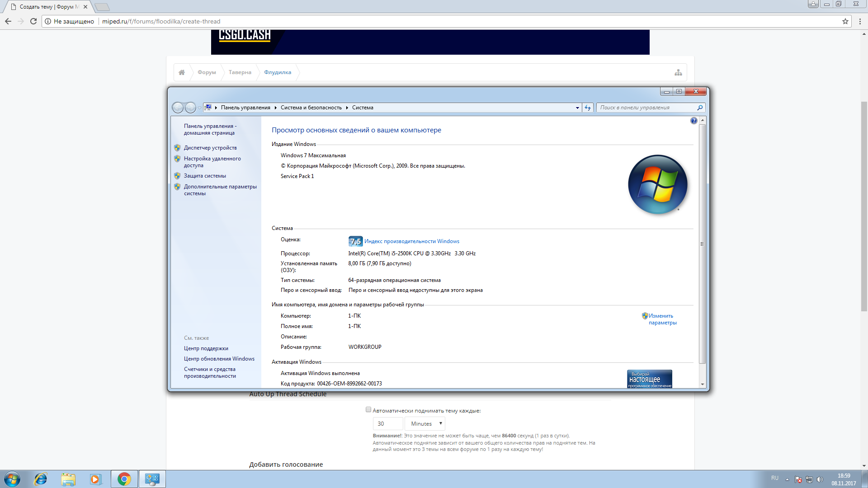Screen dimensions: 868x488
Task: Click the 'Поиск в панели управления' search field
Action: click(646, 108)
